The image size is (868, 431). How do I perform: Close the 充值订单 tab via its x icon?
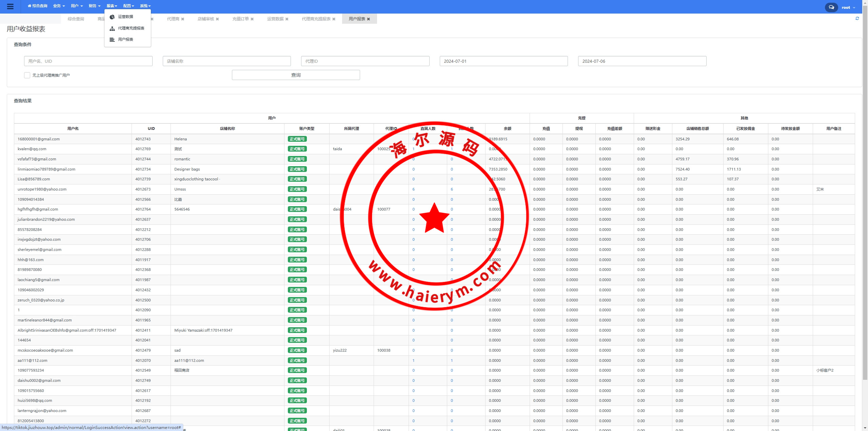tap(252, 19)
